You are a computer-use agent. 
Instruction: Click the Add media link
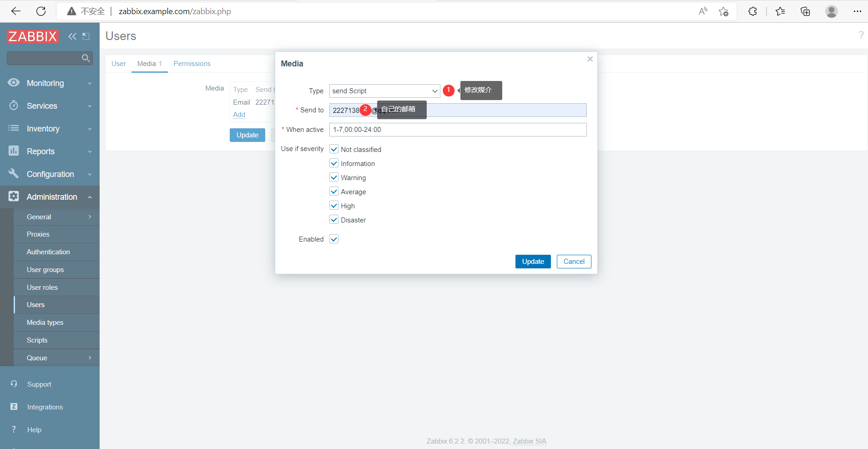[x=239, y=115]
